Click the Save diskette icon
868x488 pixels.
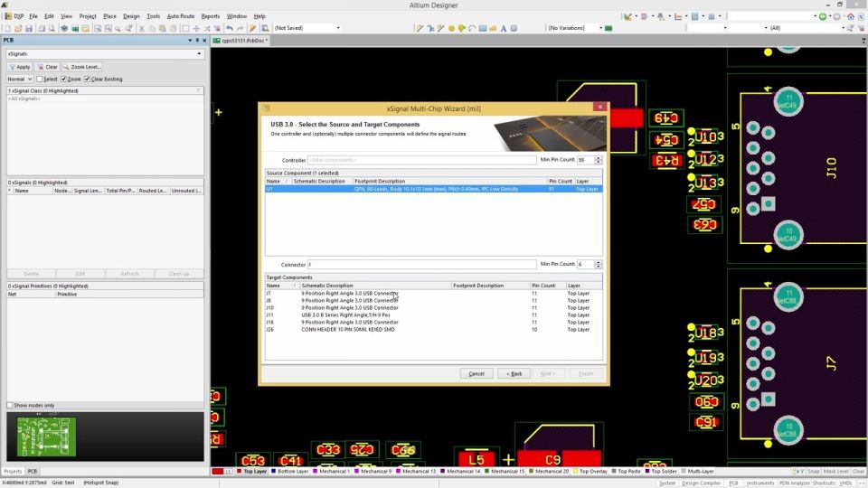click(x=29, y=28)
